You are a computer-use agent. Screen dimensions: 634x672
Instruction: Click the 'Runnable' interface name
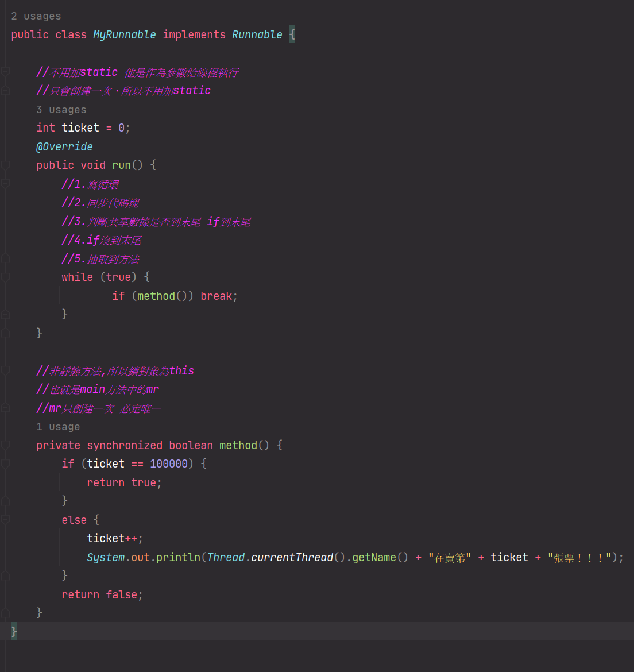click(x=257, y=34)
